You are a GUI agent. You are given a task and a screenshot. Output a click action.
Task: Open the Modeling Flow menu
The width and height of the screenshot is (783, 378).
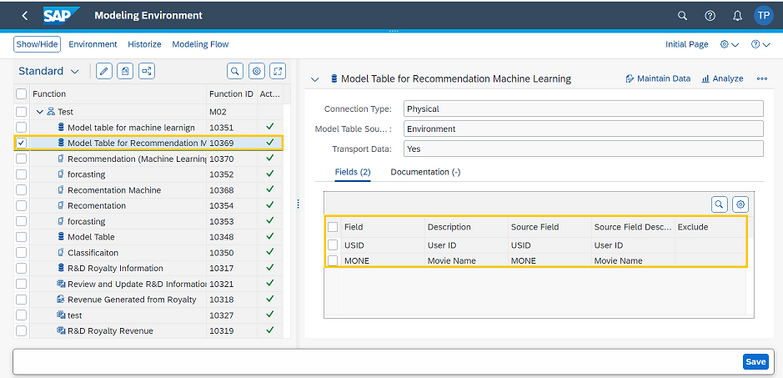[x=200, y=44]
